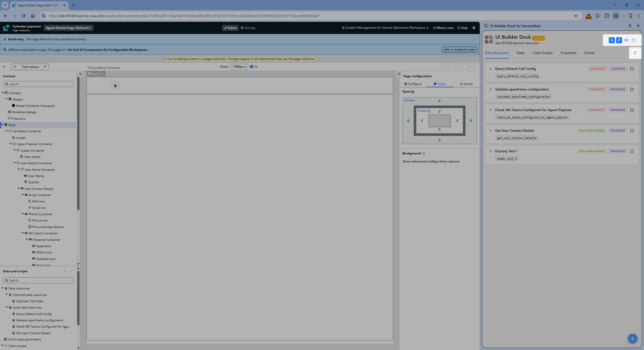Click Edit in original scope button

point(459,50)
